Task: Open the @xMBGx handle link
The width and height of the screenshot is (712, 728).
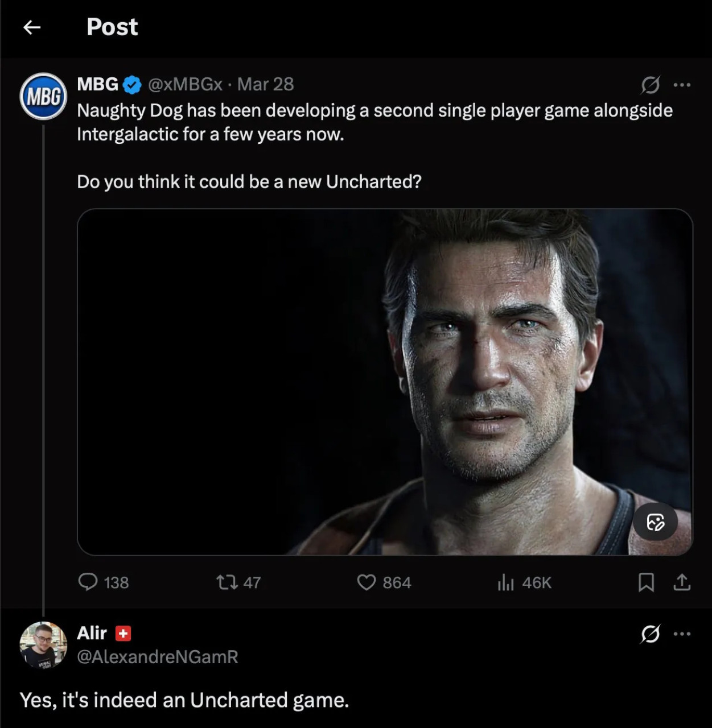Action: [185, 84]
